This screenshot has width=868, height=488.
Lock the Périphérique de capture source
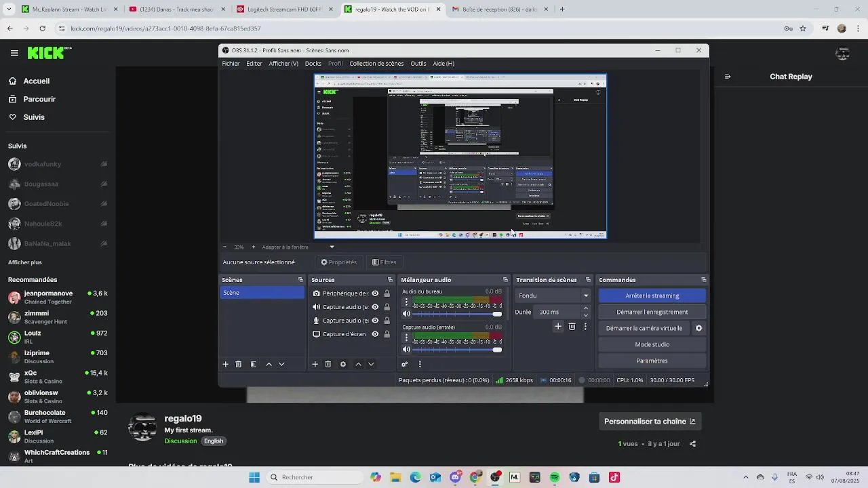point(387,293)
